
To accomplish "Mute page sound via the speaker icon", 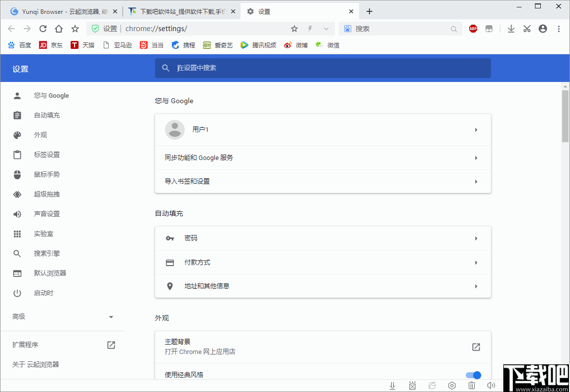I will coord(491,385).
